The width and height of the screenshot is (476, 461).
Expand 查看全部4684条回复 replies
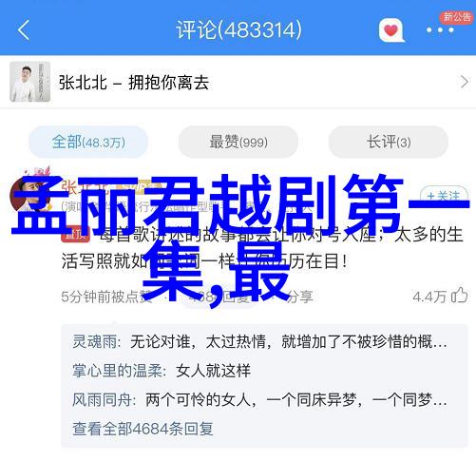click(143, 429)
